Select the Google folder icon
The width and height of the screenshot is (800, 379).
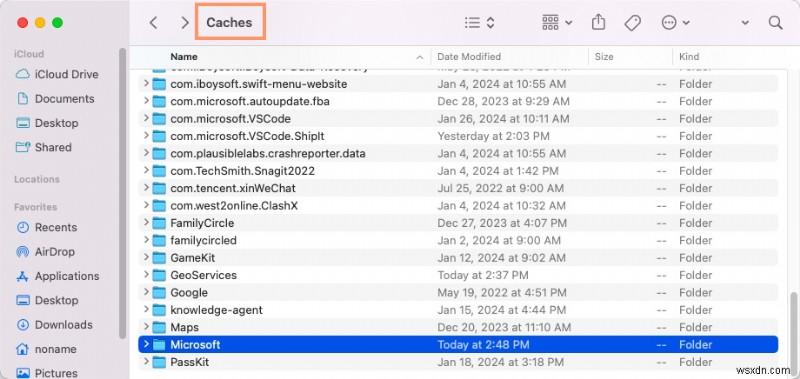(x=160, y=293)
